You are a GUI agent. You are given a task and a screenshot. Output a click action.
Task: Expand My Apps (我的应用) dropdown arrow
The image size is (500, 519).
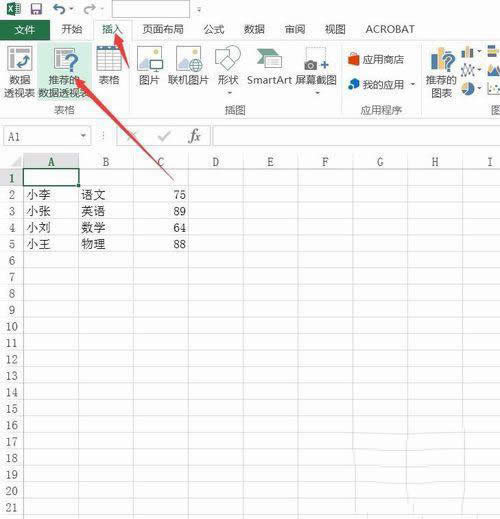pyautogui.click(x=413, y=85)
